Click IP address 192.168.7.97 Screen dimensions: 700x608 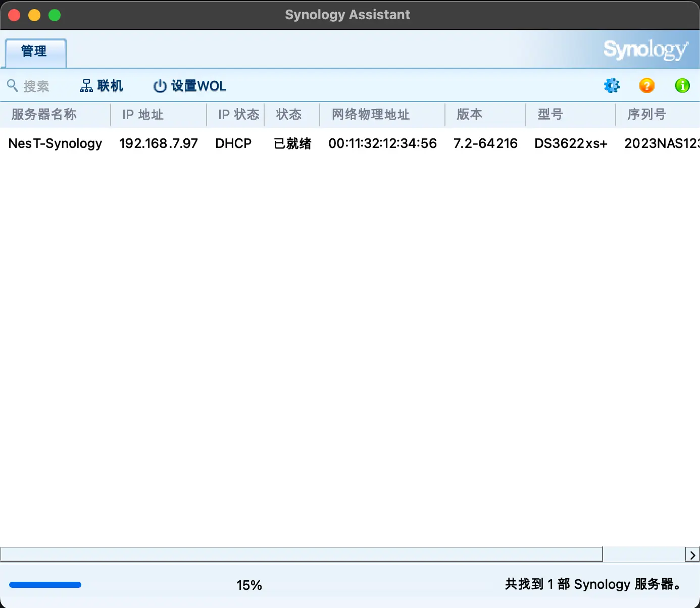click(x=159, y=143)
